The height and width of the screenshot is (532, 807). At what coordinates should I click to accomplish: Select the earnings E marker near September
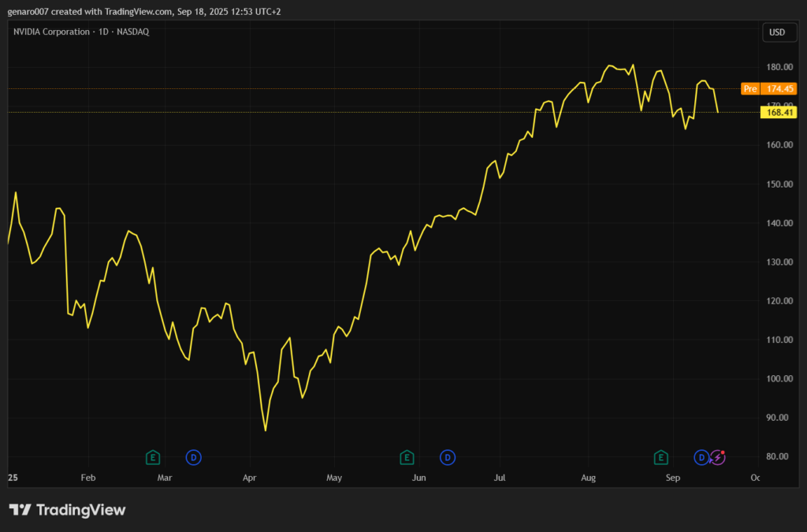[x=661, y=457]
